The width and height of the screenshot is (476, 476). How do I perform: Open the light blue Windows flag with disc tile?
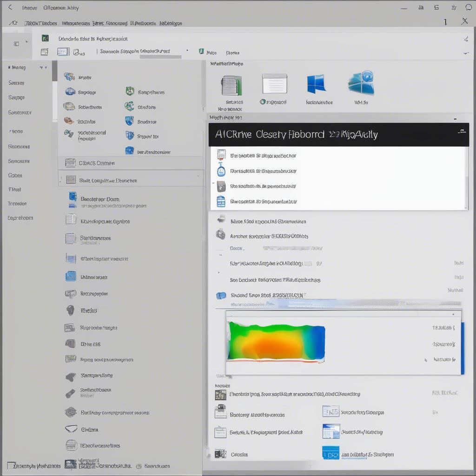(362, 83)
